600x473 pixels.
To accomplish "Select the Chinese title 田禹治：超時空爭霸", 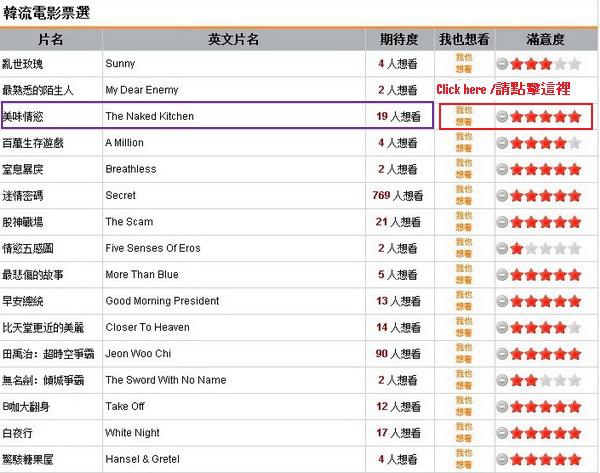I will (48, 354).
